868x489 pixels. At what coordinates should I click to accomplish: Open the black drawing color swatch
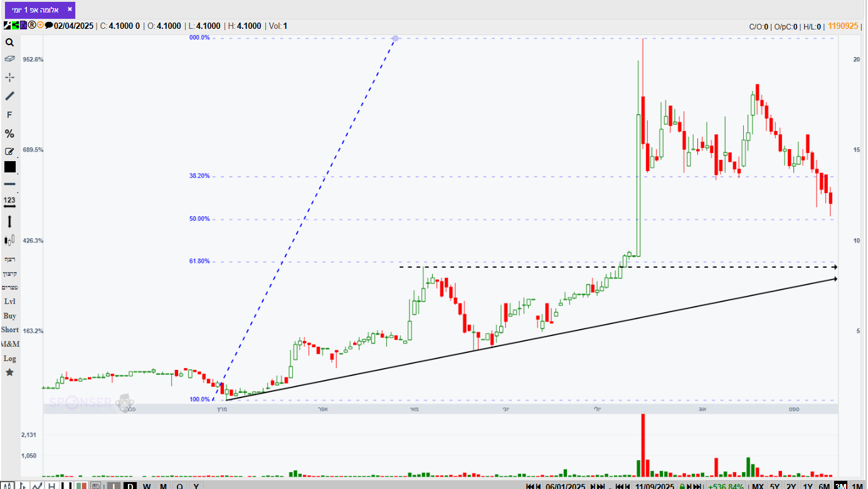tap(9, 167)
